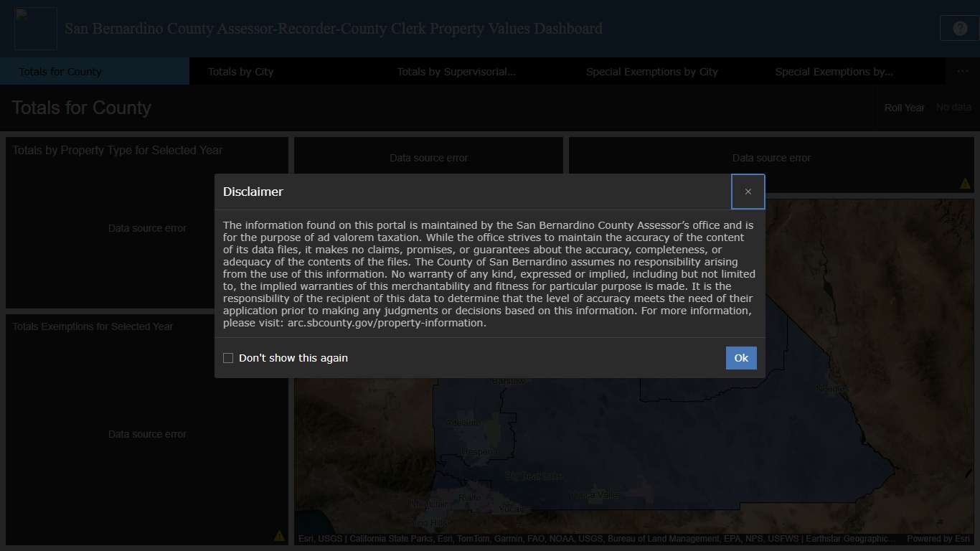Viewport: 980px width, 551px height.
Task: Open the ellipsis overflow icon for hidden tabs
Action: point(962,71)
